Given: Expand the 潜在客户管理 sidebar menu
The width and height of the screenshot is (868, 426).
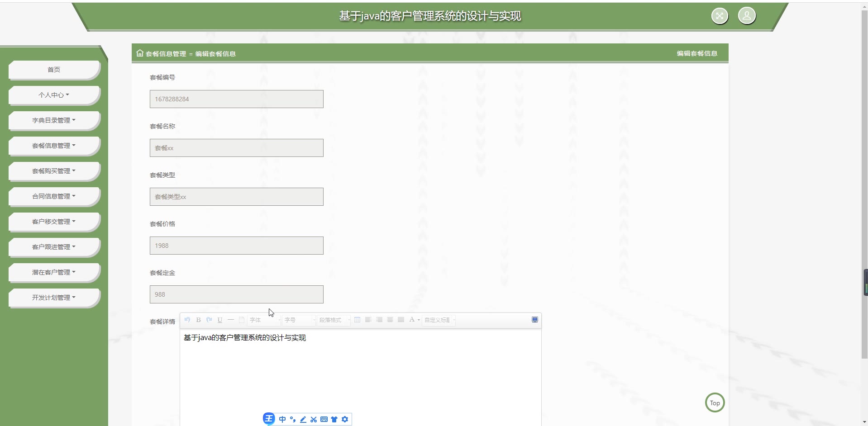Looking at the screenshot, I should [54, 272].
